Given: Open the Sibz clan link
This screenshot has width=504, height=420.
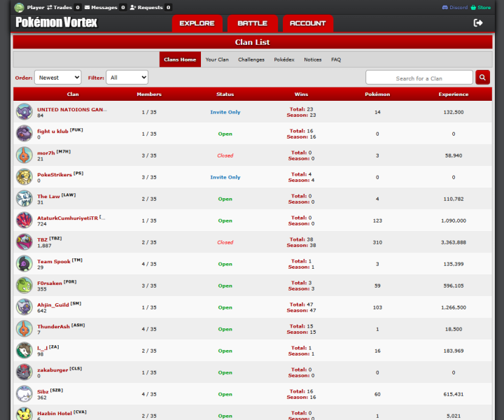Looking at the screenshot, I should 43,391.
